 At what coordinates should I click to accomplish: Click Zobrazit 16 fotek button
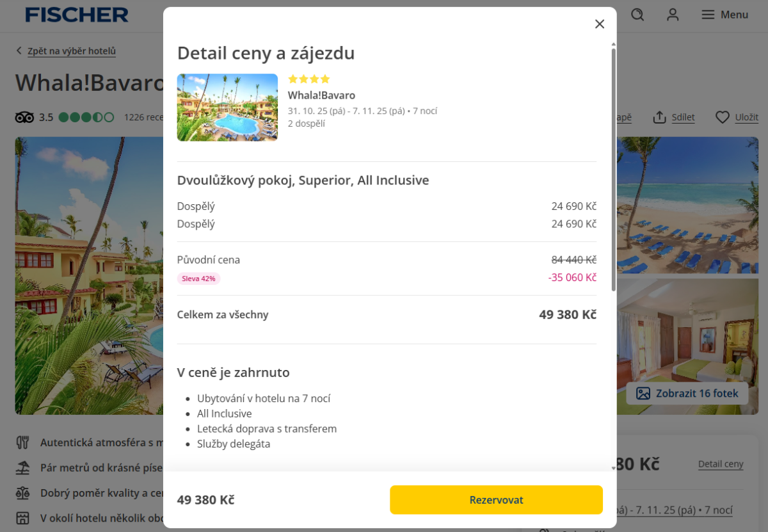(687, 394)
